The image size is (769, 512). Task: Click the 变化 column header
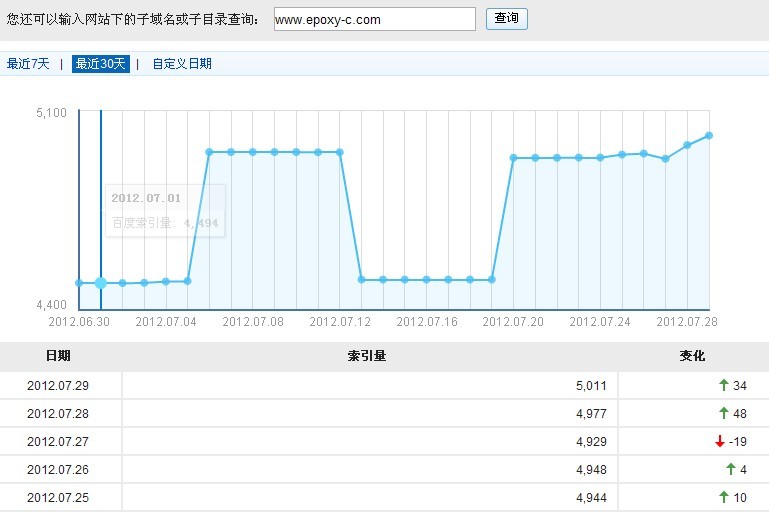[692, 356]
